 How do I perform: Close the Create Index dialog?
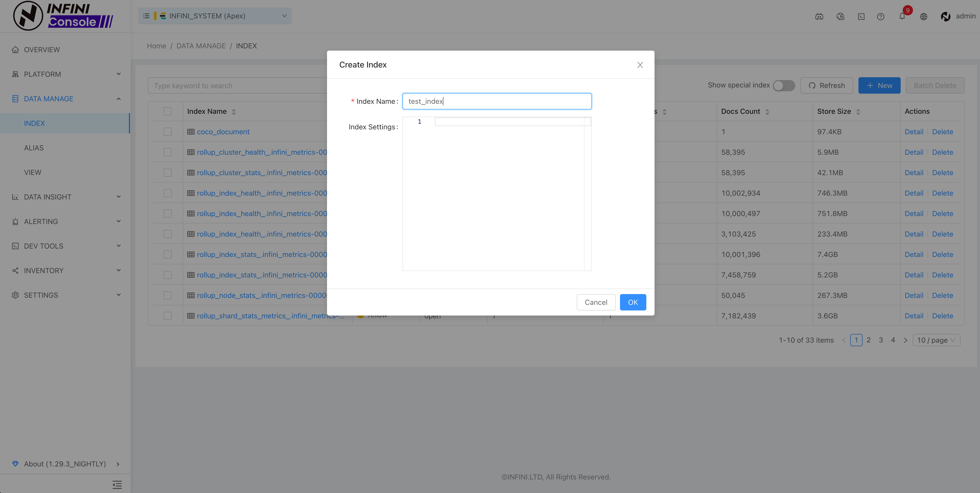[640, 65]
